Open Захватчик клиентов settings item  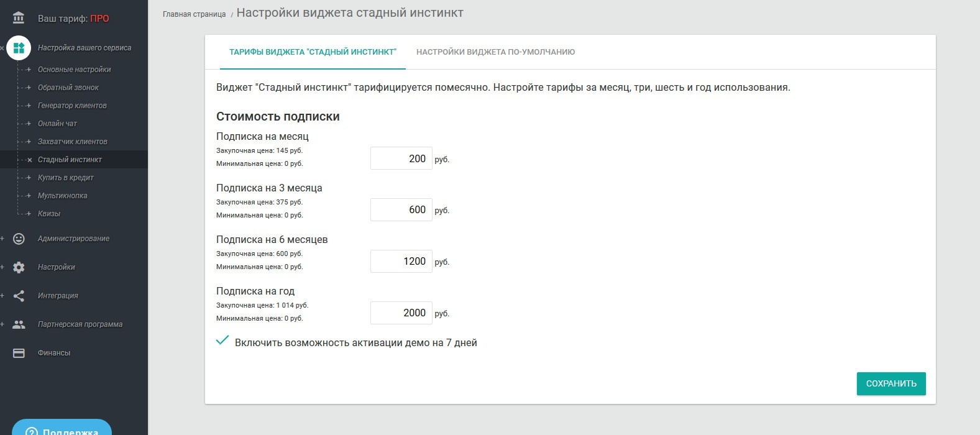[x=72, y=142]
